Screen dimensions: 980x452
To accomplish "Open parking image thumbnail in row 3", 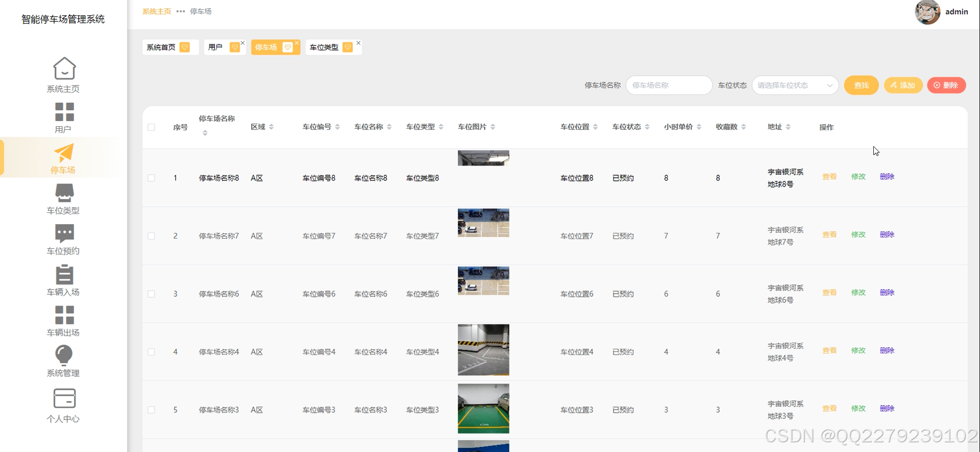I will tap(483, 280).
